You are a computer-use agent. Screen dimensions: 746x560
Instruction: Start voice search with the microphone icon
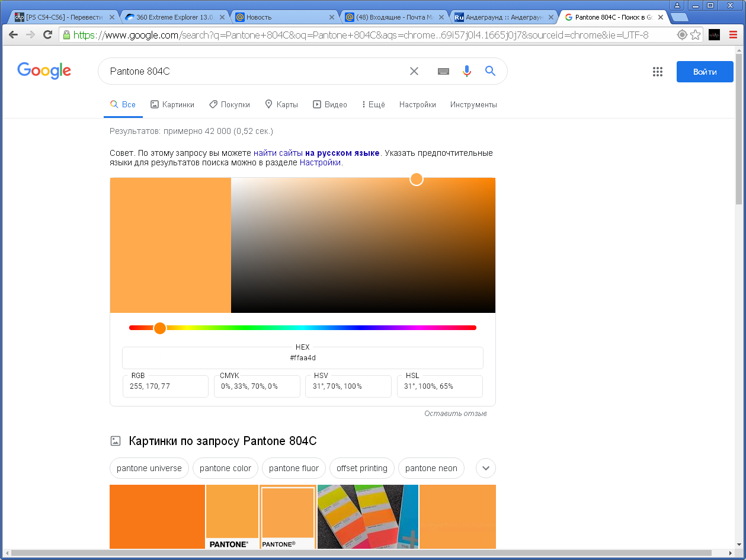click(467, 71)
